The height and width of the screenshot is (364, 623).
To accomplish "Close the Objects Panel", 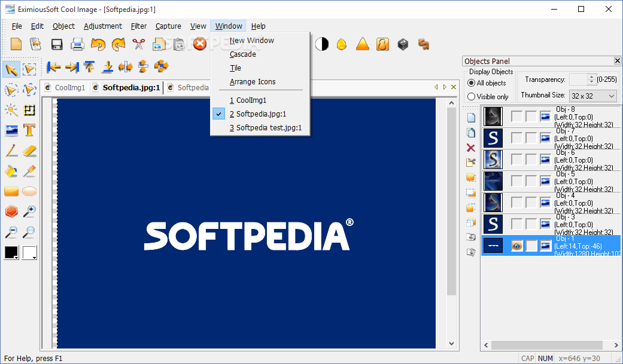I will 617,61.
